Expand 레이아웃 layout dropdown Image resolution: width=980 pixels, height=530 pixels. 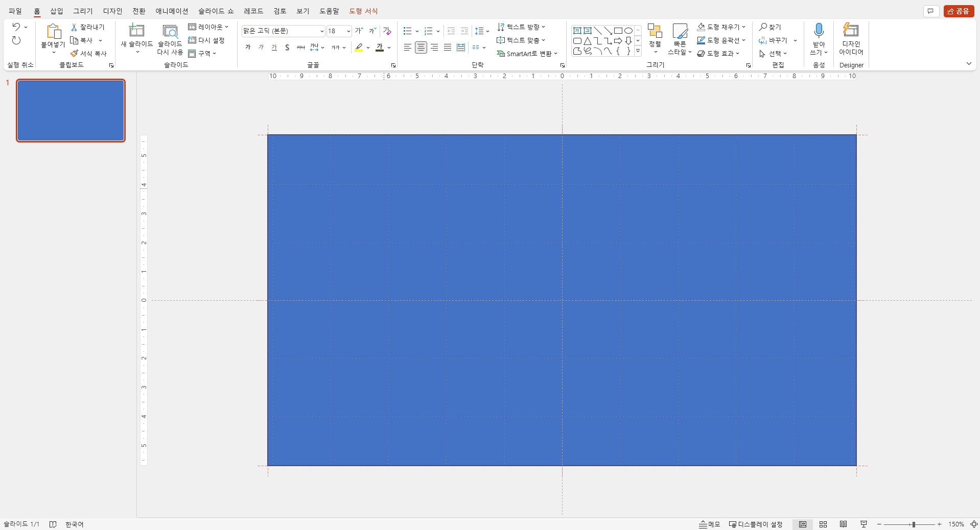pyautogui.click(x=208, y=27)
